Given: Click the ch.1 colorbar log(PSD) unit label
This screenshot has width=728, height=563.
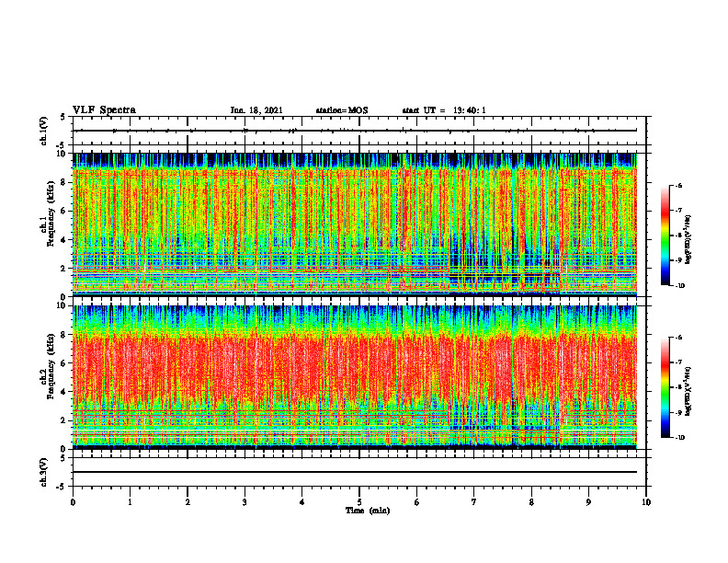Looking at the screenshot, I should (x=688, y=240).
